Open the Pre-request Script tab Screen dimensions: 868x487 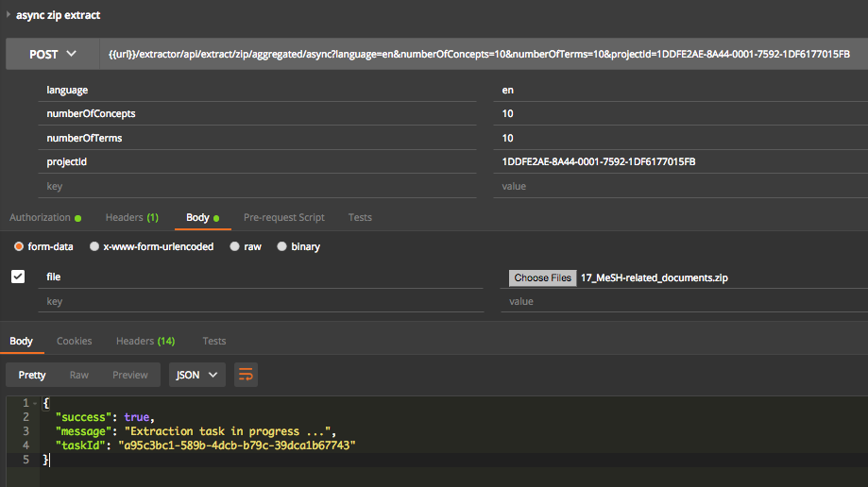click(x=283, y=217)
